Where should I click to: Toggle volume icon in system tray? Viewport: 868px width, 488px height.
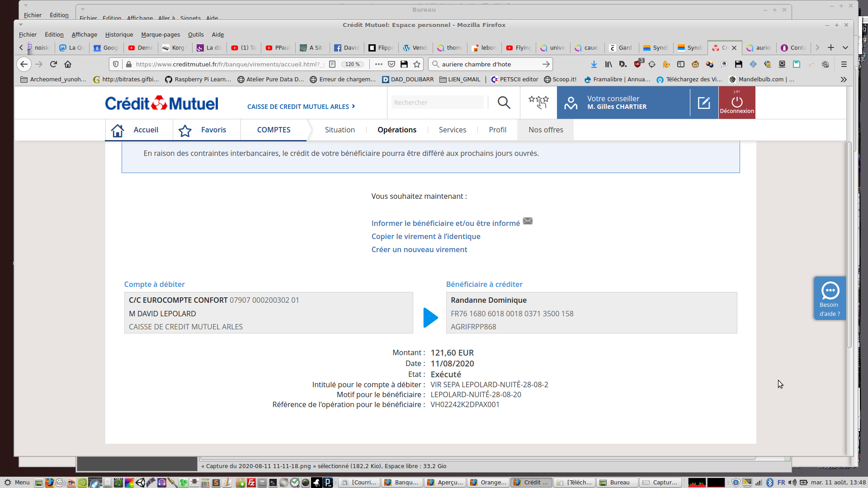pyautogui.click(x=792, y=483)
